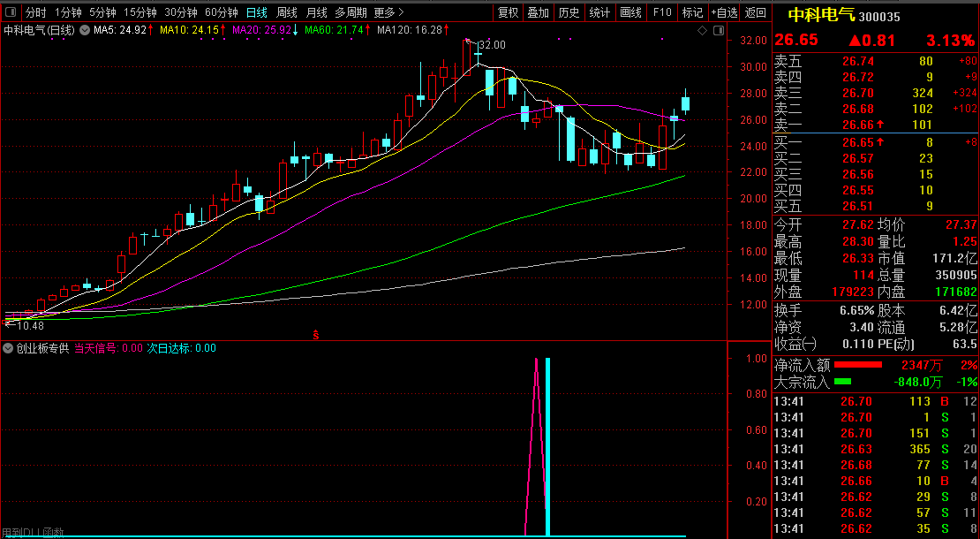Add stock via +自选 button
The height and width of the screenshot is (539, 980).
[x=723, y=12]
